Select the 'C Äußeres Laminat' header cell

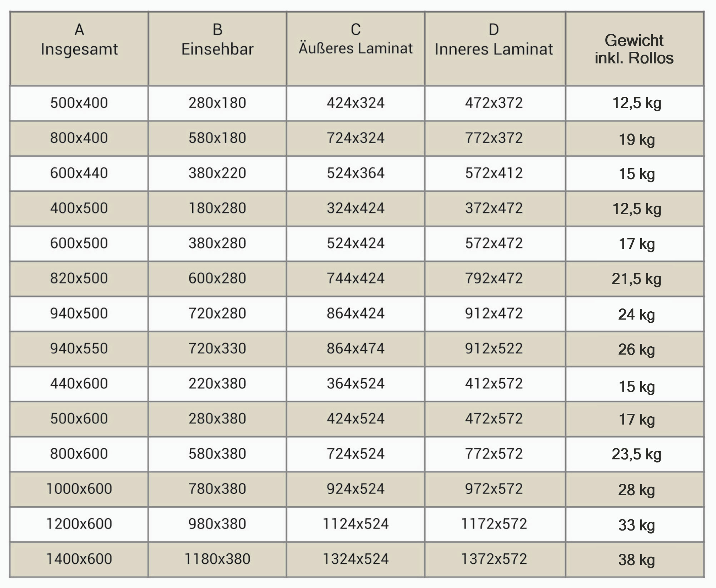click(355, 49)
